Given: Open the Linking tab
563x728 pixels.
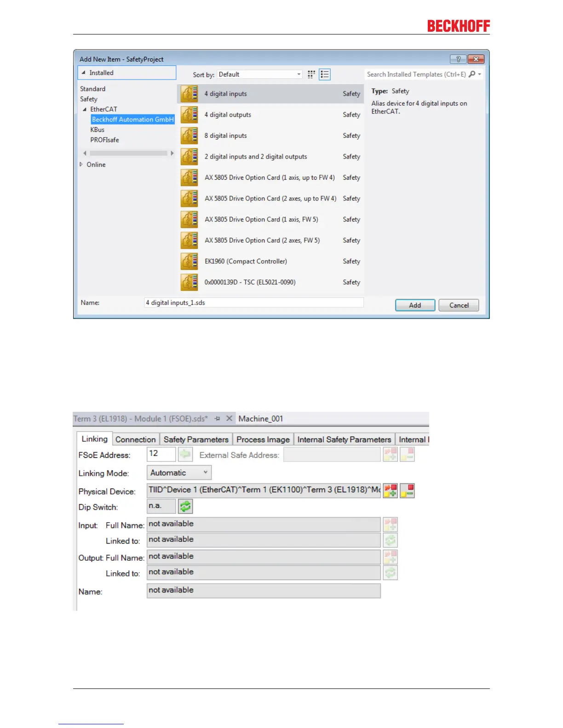Looking at the screenshot, I should coord(94,439).
